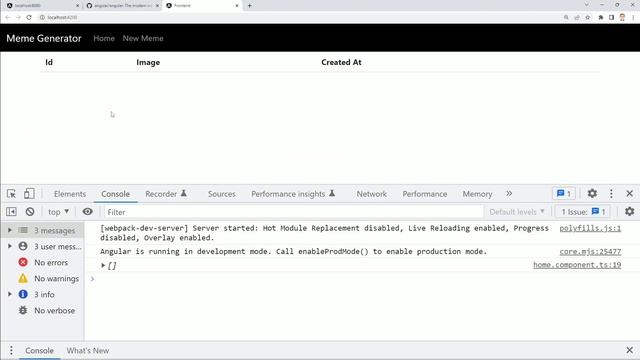
Task: Open the browser profile avatar
Action: [x=622, y=17]
